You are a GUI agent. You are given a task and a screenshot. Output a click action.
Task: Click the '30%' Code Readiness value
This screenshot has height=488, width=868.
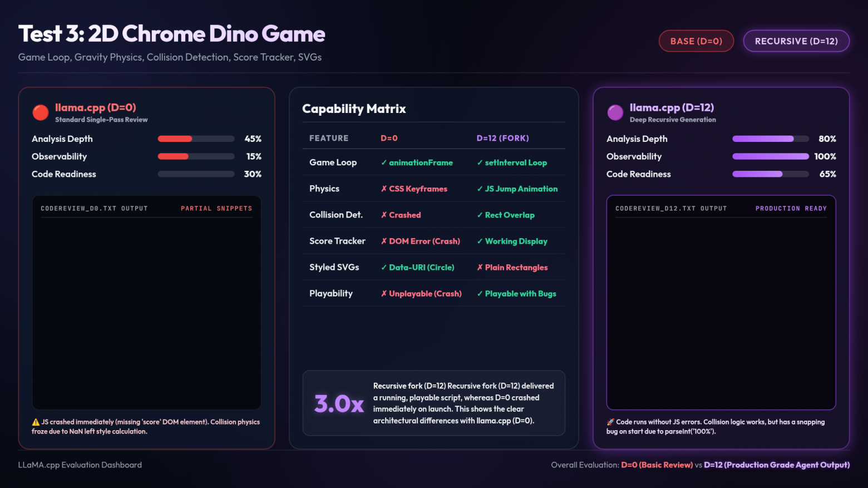tap(253, 174)
